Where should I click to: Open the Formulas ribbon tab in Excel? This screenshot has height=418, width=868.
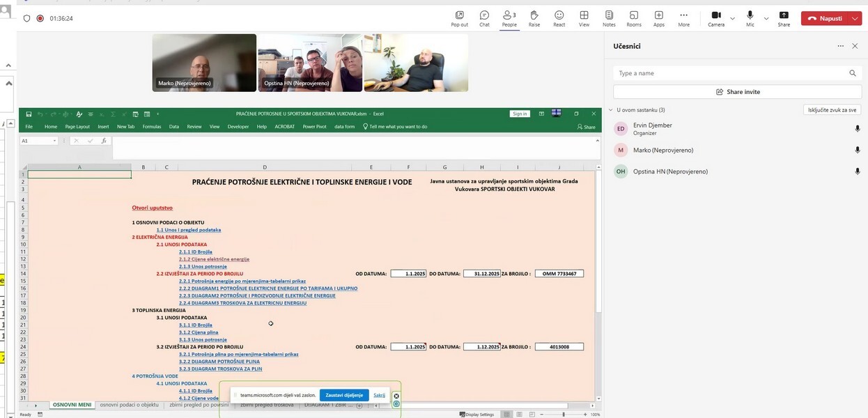[x=151, y=127]
